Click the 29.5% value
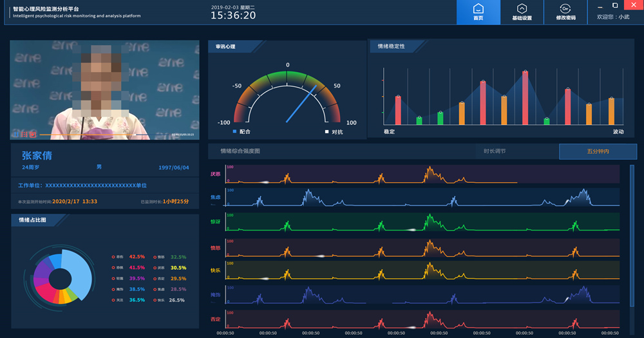Image resolution: width=644 pixels, height=338 pixels. click(x=178, y=279)
